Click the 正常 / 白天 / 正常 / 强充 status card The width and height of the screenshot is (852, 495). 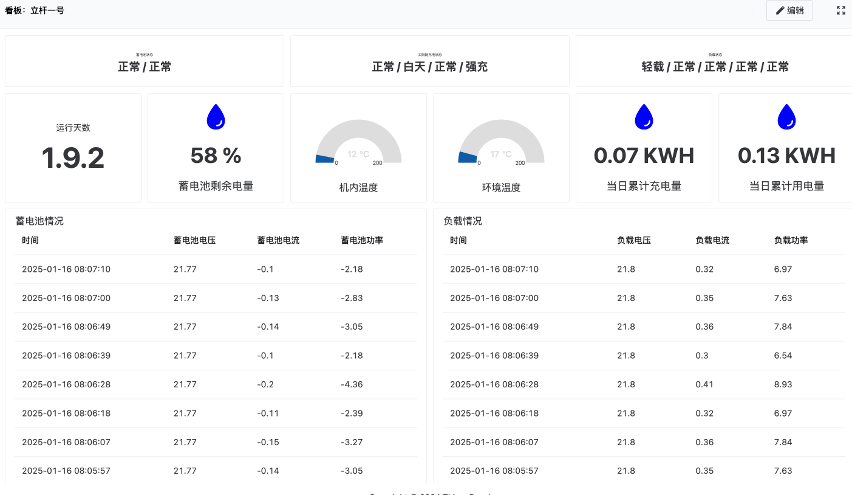coord(430,61)
